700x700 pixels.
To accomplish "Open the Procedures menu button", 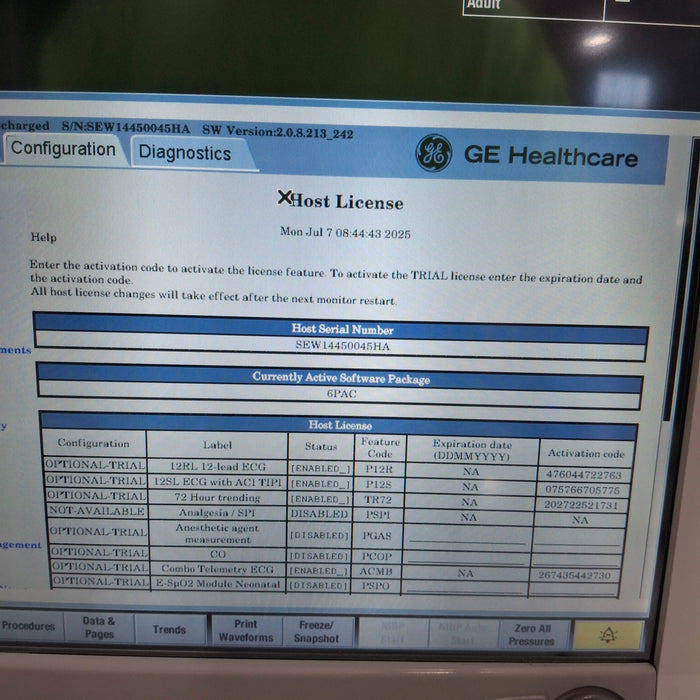I will coord(29,626).
